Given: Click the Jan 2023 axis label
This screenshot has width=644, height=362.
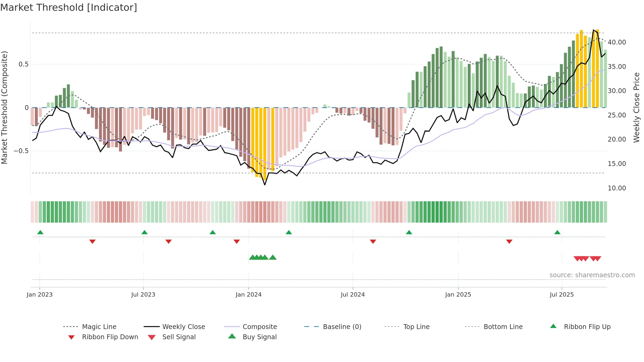Looking at the screenshot, I should pos(40,294).
